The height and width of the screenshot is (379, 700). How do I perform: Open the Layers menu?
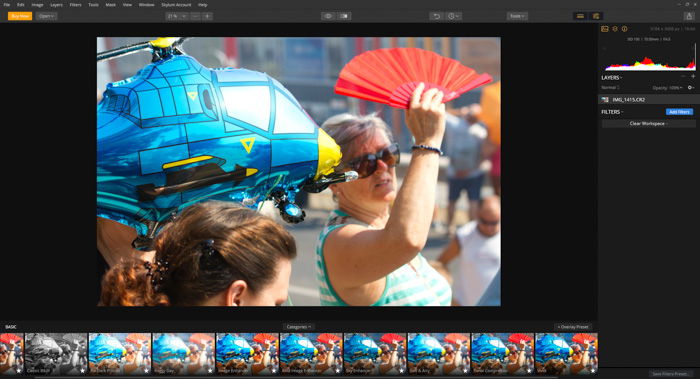tap(56, 5)
